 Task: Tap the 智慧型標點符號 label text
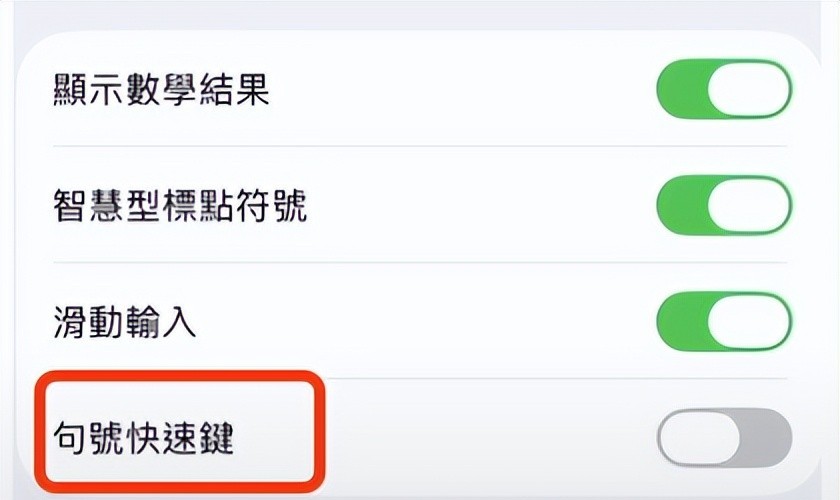click(x=179, y=207)
